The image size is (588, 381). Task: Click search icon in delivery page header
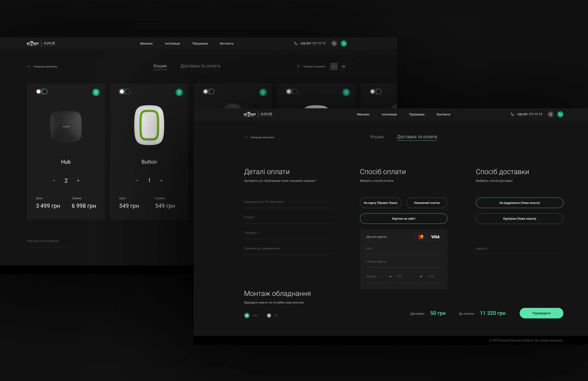(551, 114)
